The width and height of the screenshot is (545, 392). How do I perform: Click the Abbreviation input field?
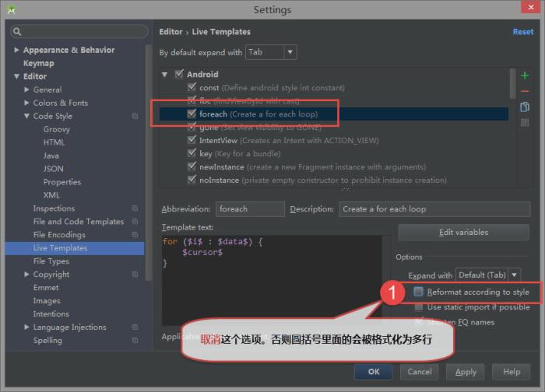(x=249, y=209)
